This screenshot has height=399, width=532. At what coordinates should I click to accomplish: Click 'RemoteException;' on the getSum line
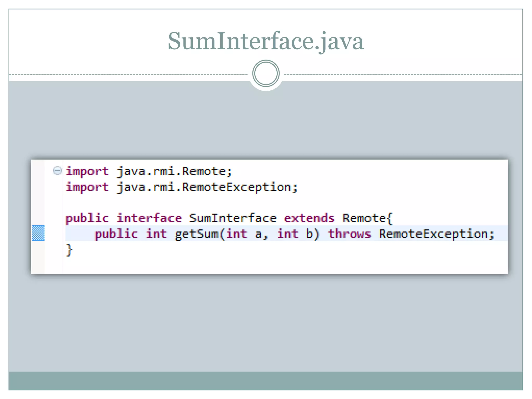pyautogui.click(x=436, y=234)
